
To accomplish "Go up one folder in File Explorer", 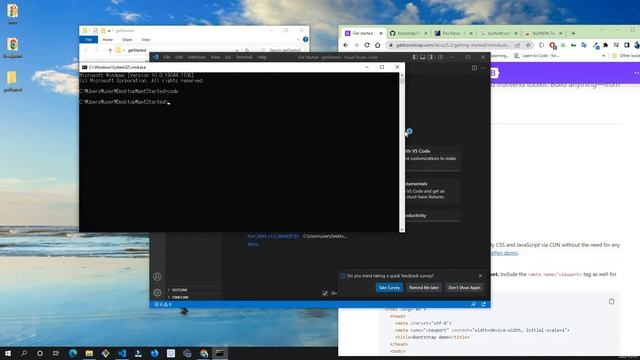I will click(x=110, y=50).
